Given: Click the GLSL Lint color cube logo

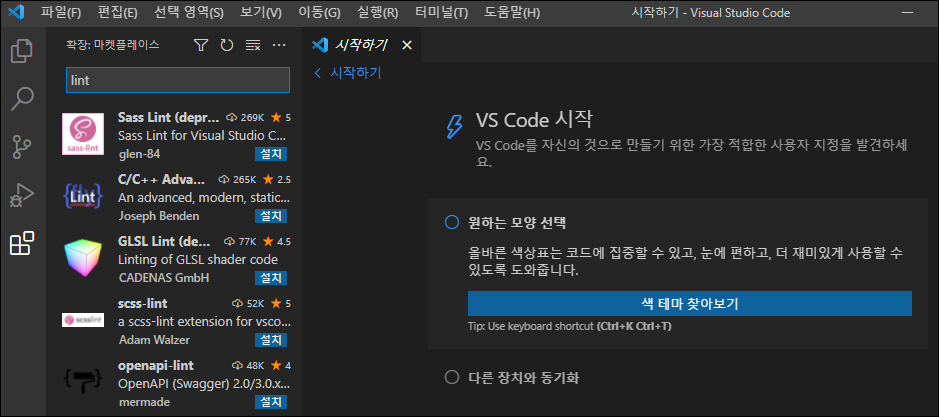Looking at the screenshot, I should pos(83,258).
